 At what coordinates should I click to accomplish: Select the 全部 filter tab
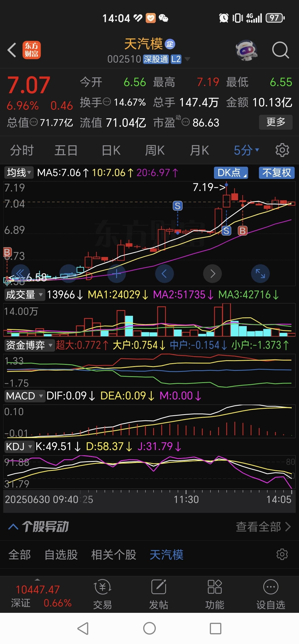point(20,555)
